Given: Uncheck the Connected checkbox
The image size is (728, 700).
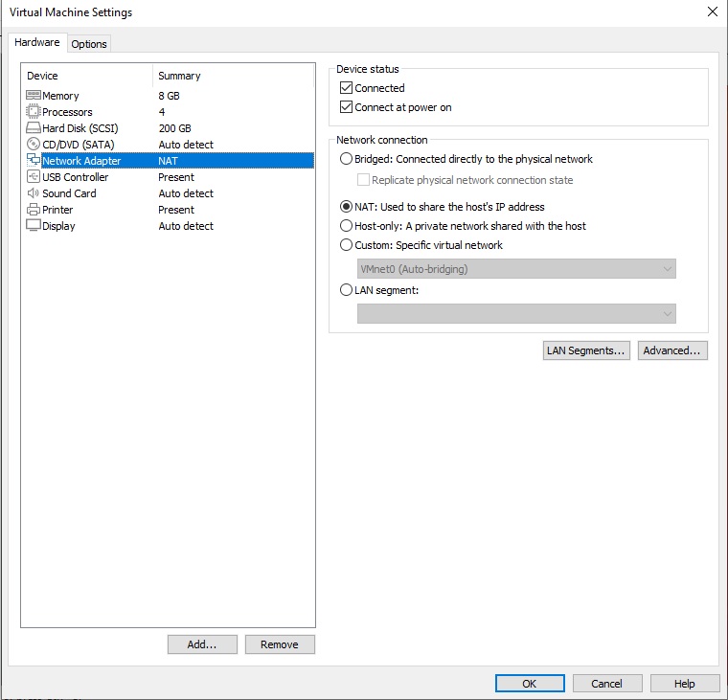Looking at the screenshot, I should tap(346, 88).
